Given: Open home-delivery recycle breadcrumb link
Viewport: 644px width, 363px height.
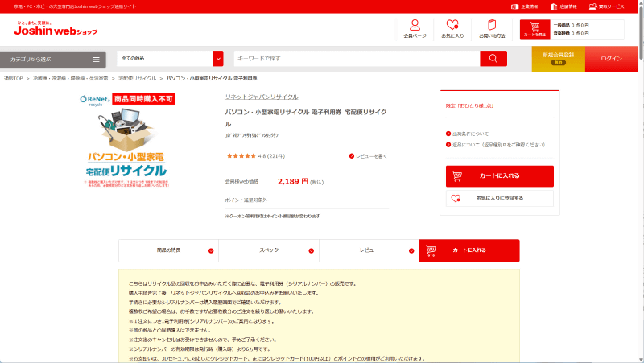Looking at the screenshot, I should (x=137, y=78).
